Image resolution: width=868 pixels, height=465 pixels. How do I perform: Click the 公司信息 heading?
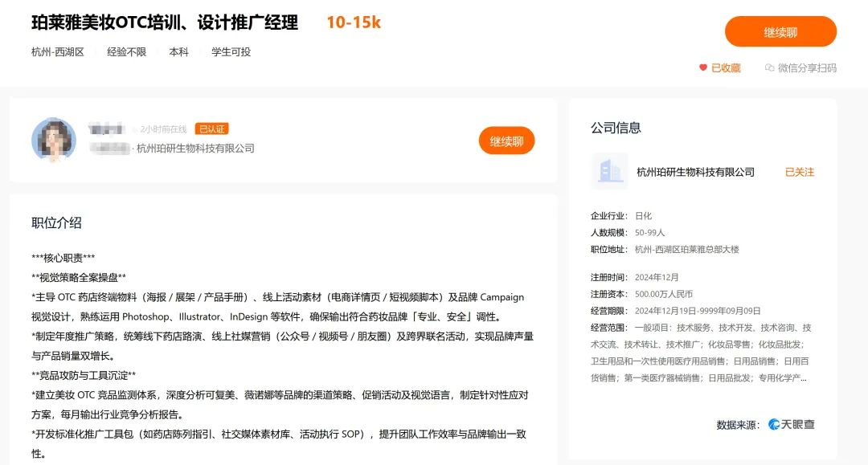pos(616,128)
